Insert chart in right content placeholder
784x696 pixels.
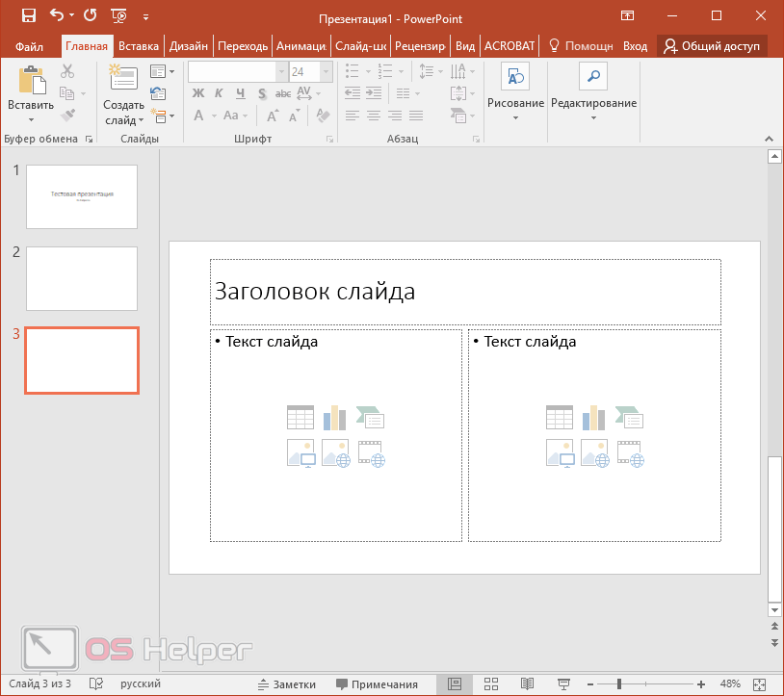click(594, 418)
